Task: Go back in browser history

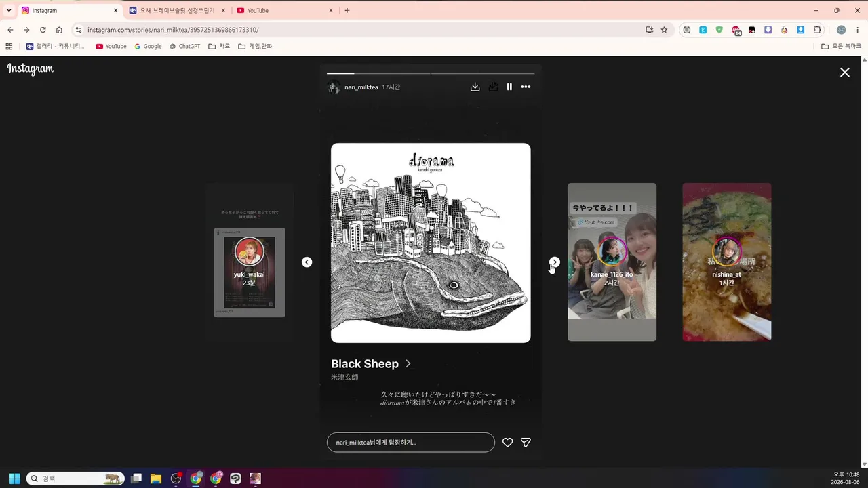Action: 10,30
